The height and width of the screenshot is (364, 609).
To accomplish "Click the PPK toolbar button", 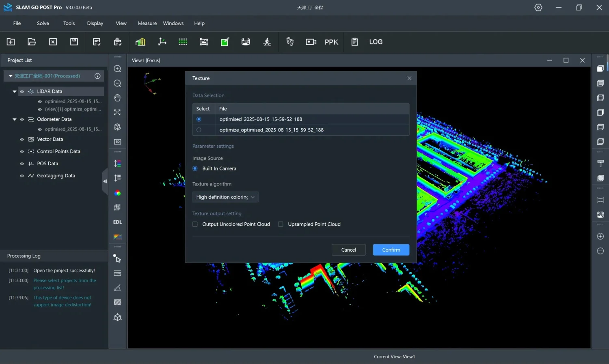I will tap(331, 42).
